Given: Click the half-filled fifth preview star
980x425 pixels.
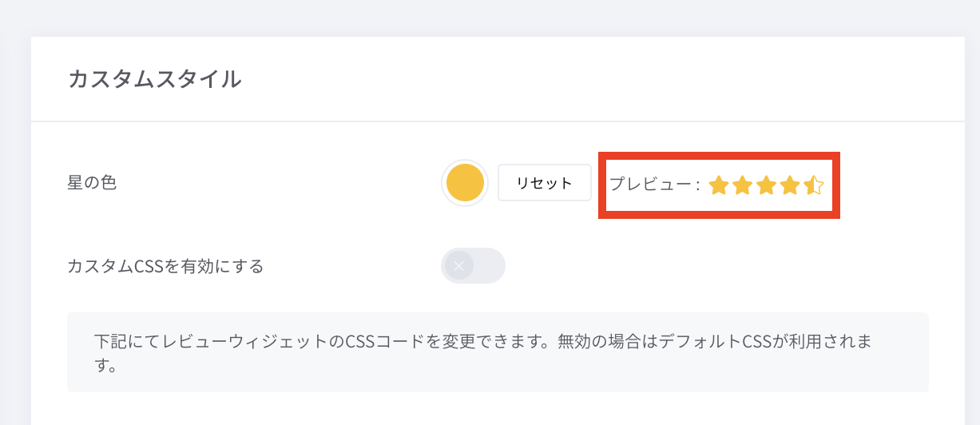Looking at the screenshot, I should point(814,186).
